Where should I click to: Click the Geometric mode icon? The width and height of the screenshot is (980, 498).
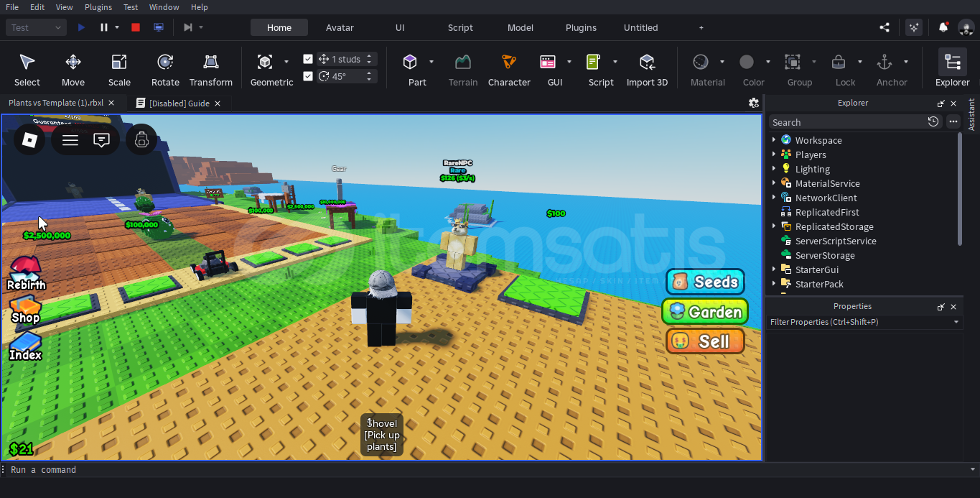click(x=265, y=62)
